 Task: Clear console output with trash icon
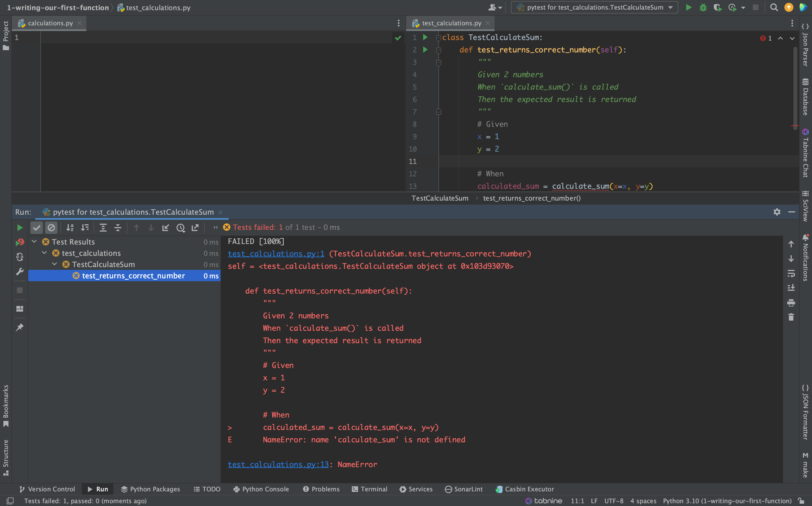[x=791, y=317]
